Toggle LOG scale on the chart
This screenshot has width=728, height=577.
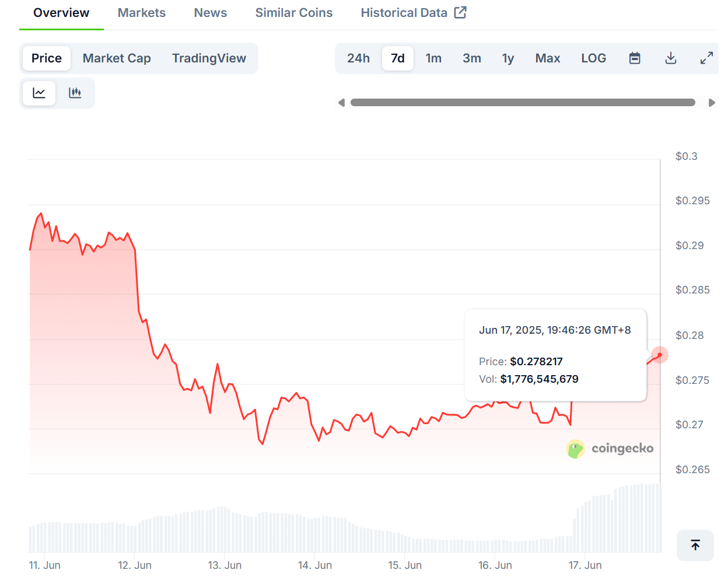(x=593, y=58)
